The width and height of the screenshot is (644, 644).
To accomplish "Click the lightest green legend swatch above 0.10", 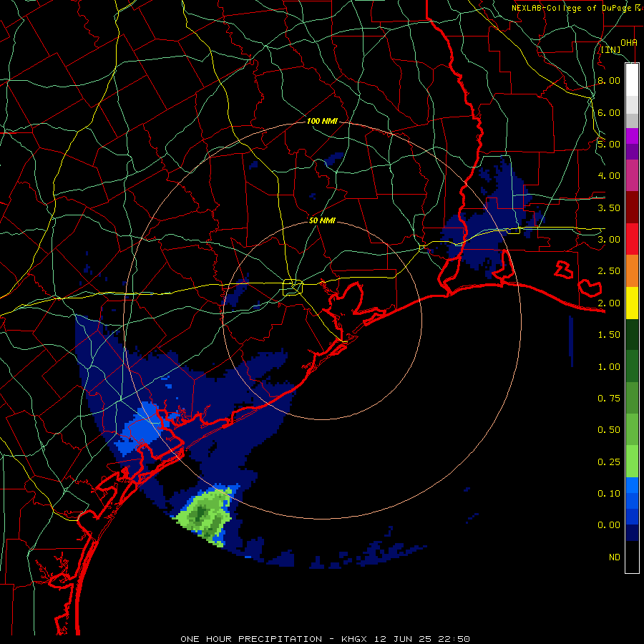I will 632,462.
